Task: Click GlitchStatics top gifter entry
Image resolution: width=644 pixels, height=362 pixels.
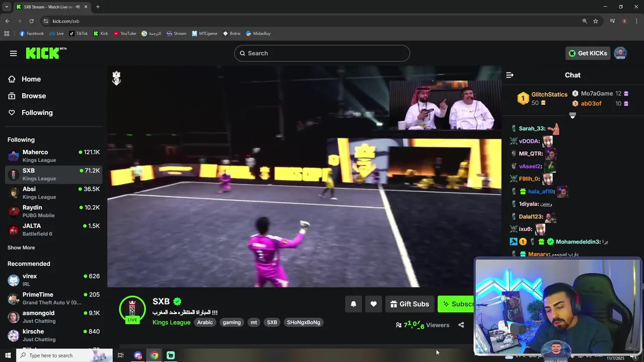Action: click(542, 99)
